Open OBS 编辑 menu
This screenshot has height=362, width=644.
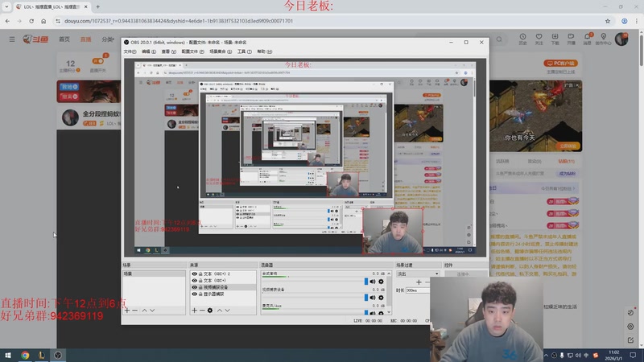[149, 51]
